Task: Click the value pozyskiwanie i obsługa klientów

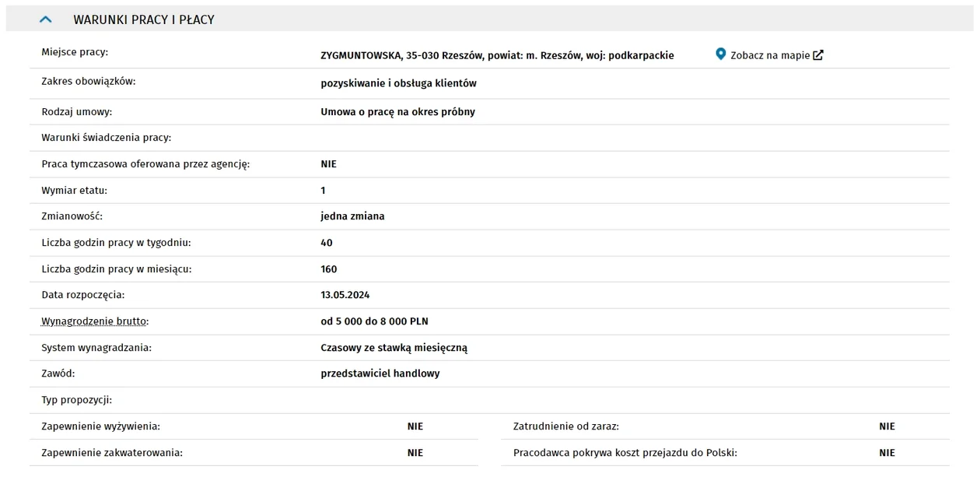Action: (x=399, y=83)
